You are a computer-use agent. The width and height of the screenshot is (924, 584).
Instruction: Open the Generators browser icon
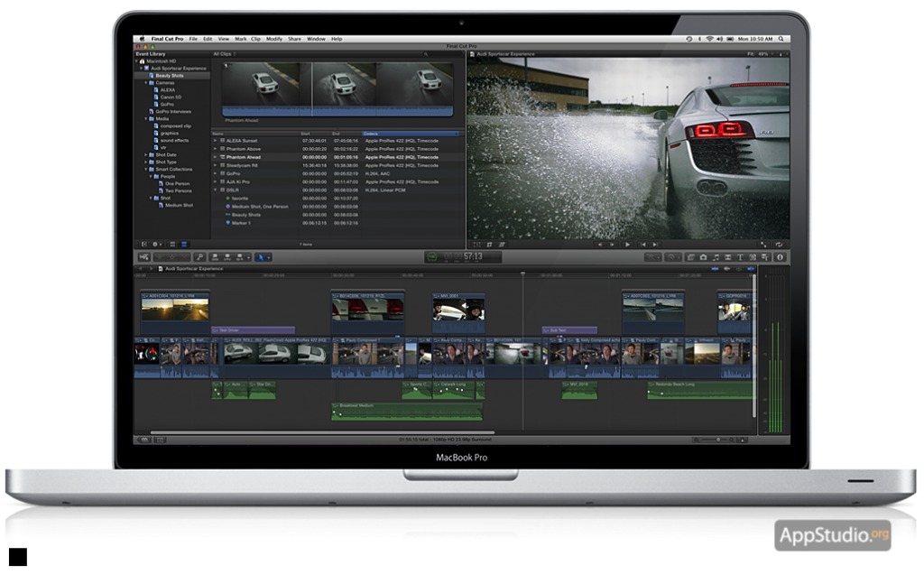tap(753, 257)
